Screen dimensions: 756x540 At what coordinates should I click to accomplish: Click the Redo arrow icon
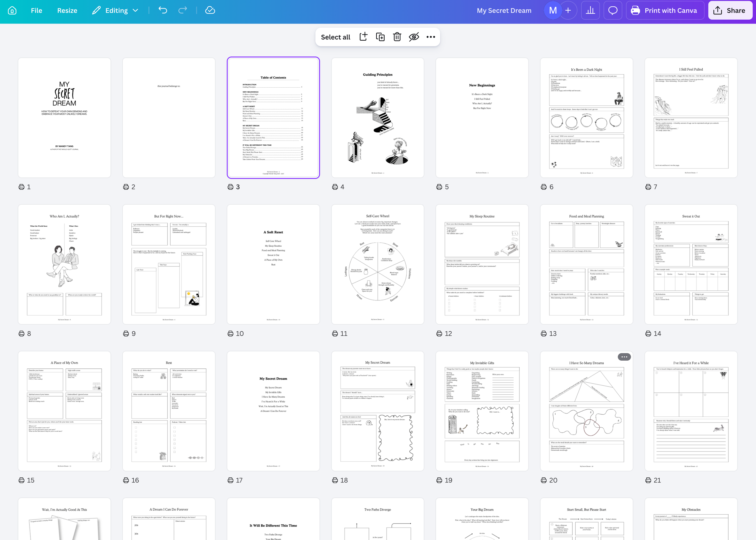coord(183,10)
